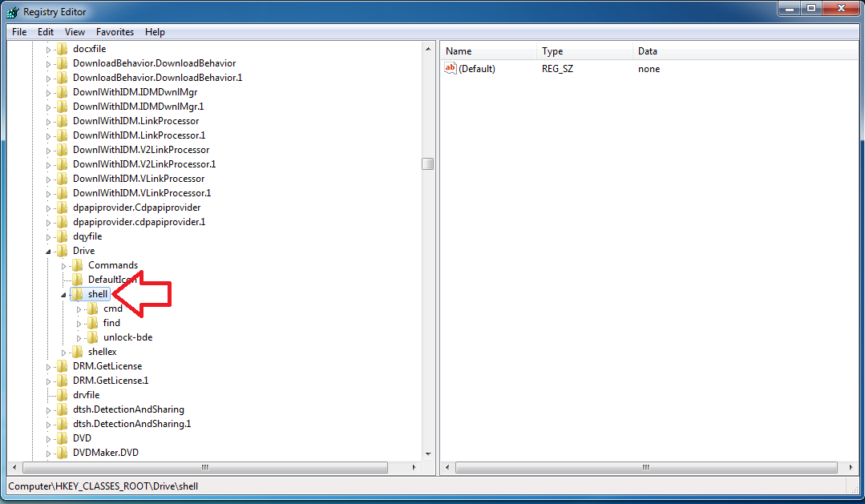
Task: Click folder icon of dpapiprovider.Cdpapiprovider
Action: [x=63, y=208]
